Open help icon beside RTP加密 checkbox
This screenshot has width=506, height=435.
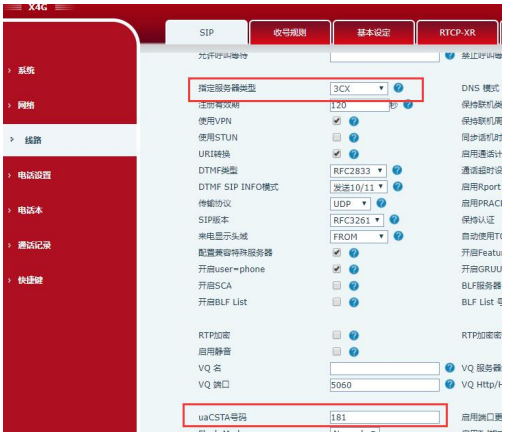click(354, 335)
